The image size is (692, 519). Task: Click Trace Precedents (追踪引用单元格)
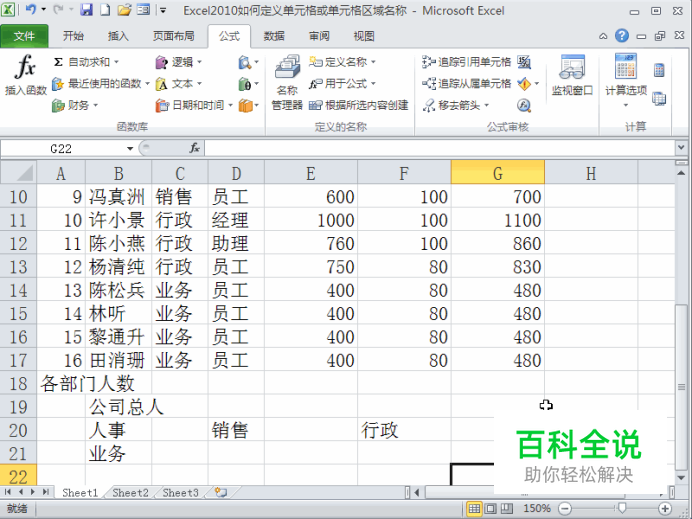[x=466, y=62]
